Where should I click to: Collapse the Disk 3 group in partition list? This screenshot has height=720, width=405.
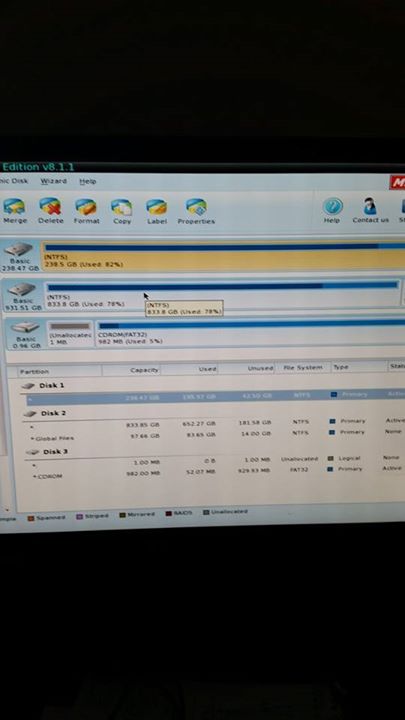click(x=32, y=452)
